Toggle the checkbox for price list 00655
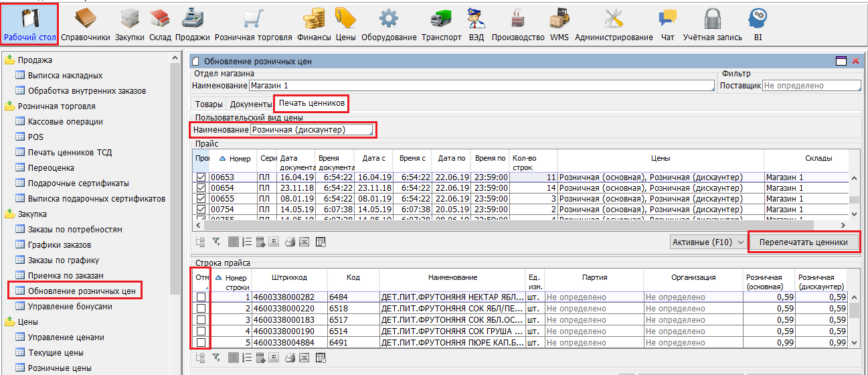This screenshot has height=375, width=868. pyautogui.click(x=202, y=199)
